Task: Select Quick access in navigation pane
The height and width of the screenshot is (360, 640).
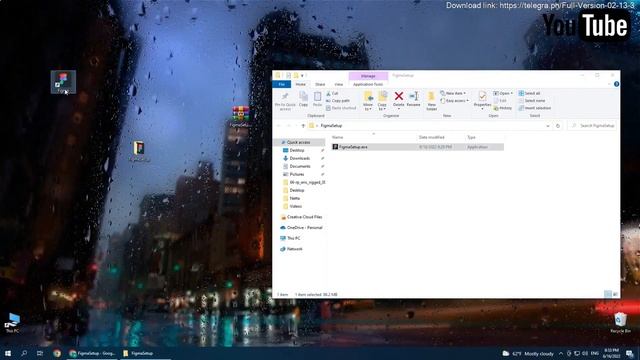Action: [x=298, y=142]
